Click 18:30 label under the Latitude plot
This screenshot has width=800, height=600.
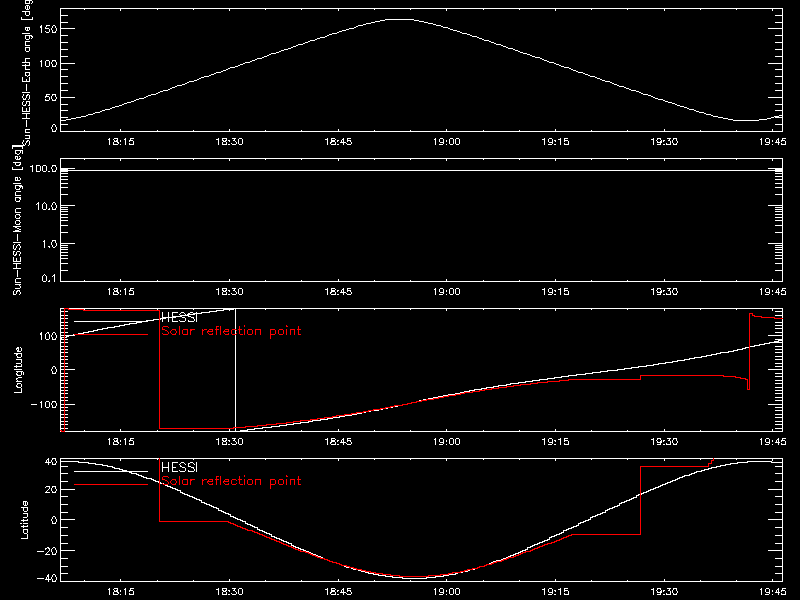[230, 592]
